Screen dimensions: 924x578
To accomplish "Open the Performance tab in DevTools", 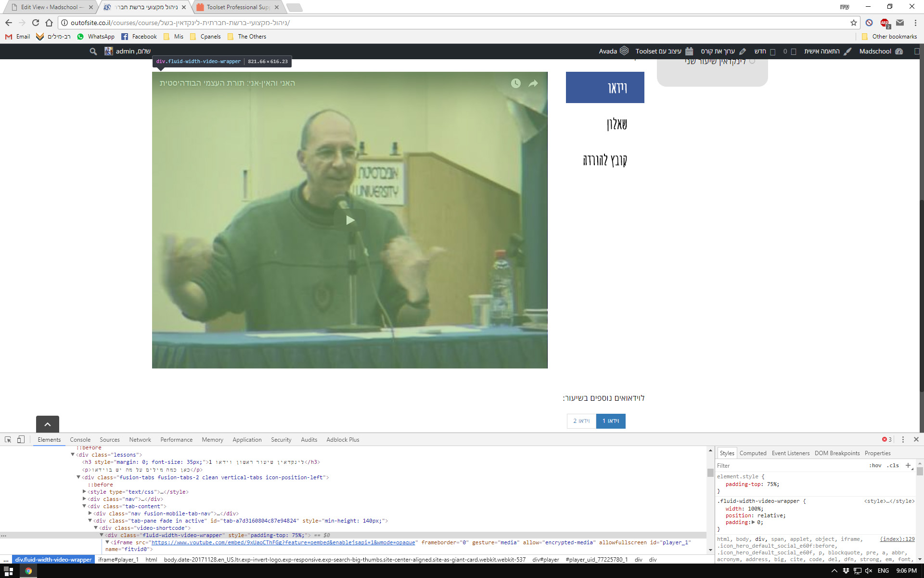I will click(x=177, y=439).
